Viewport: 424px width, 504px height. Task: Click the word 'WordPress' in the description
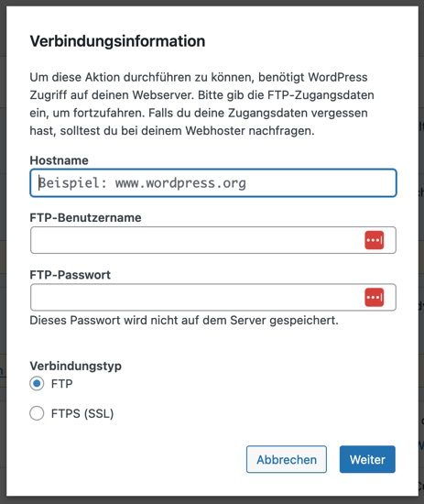(338, 77)
